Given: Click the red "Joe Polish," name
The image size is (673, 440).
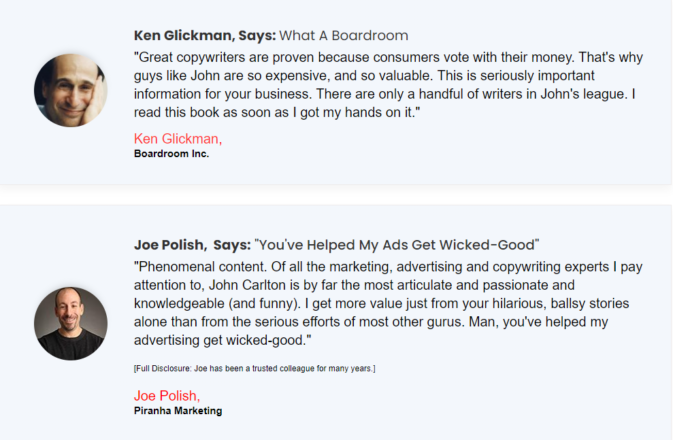Looking at the screenshot, I should tap(167, 395).
